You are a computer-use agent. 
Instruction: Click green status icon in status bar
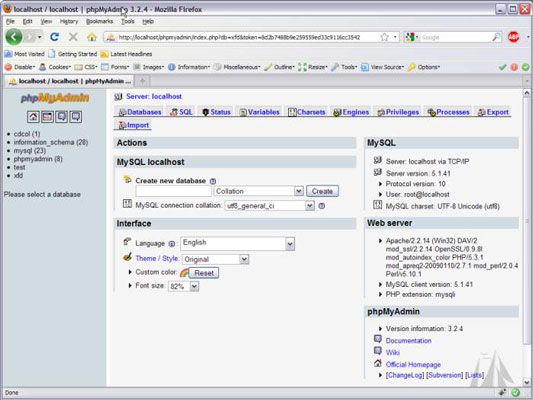[x=516, y=393]
